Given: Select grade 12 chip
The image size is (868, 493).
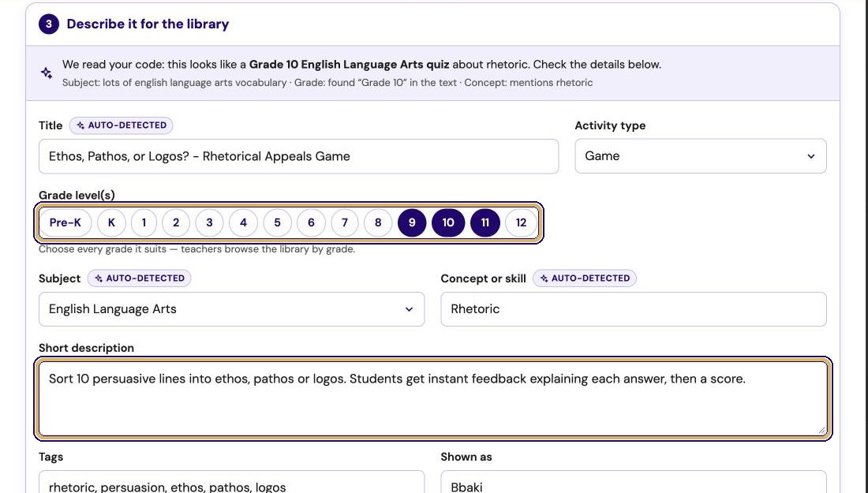Looking at the screenshot, I should 521,222.
